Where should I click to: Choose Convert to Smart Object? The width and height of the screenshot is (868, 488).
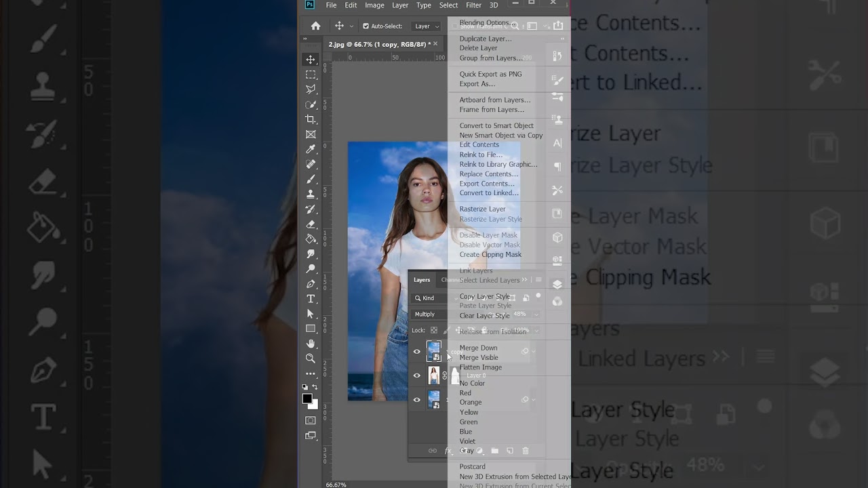point(496,125)
